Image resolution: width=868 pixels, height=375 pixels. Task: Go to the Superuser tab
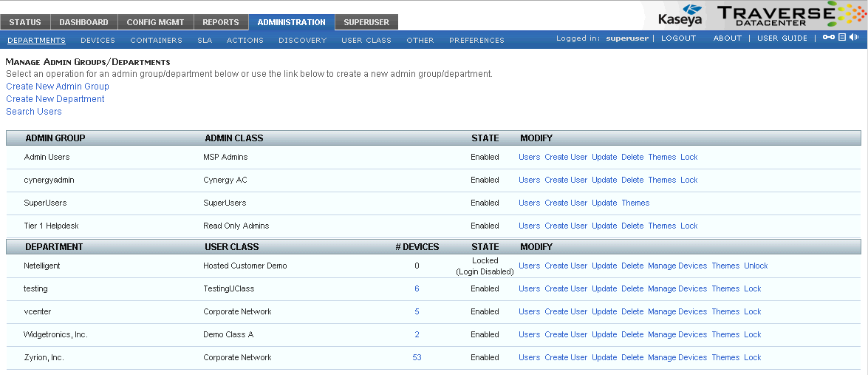coord(366,22)
